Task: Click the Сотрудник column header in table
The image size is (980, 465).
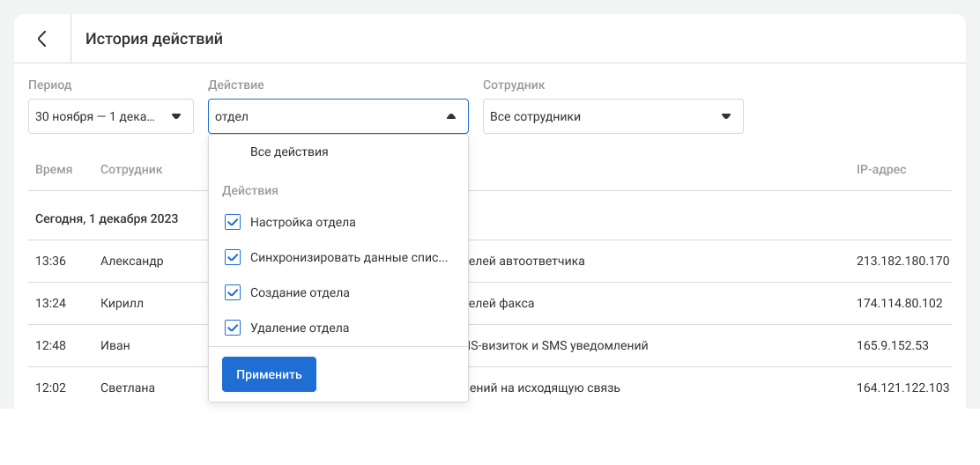Action: (131, 169)
